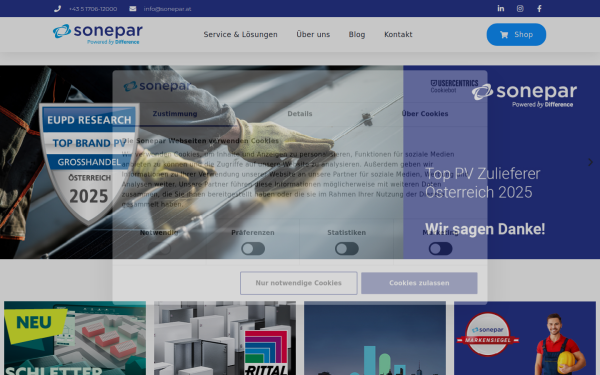The width and height of the screenshot is (600, 375).
Task: Click the Sonepar logo in header
Action: tap(98, 34)
